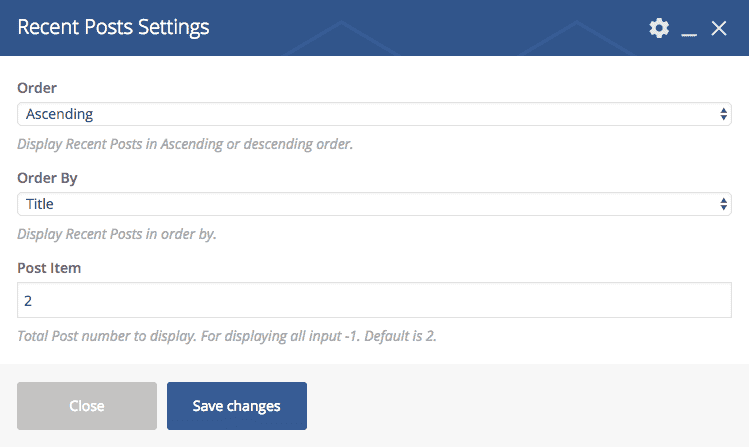Click the Ascending or descending order hint text
The width and height of the screenshot is (749, 447).
point(185,144)
